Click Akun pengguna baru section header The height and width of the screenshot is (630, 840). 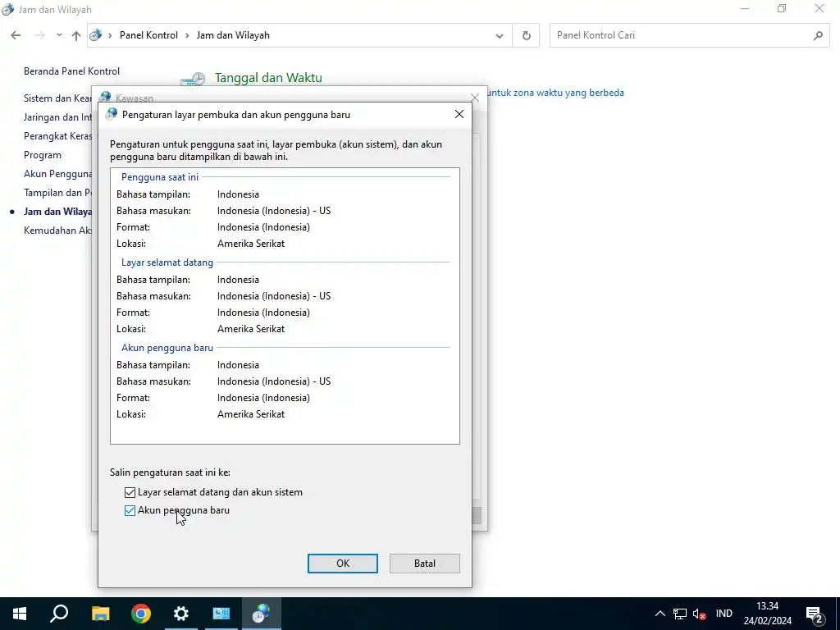[167, 348]
